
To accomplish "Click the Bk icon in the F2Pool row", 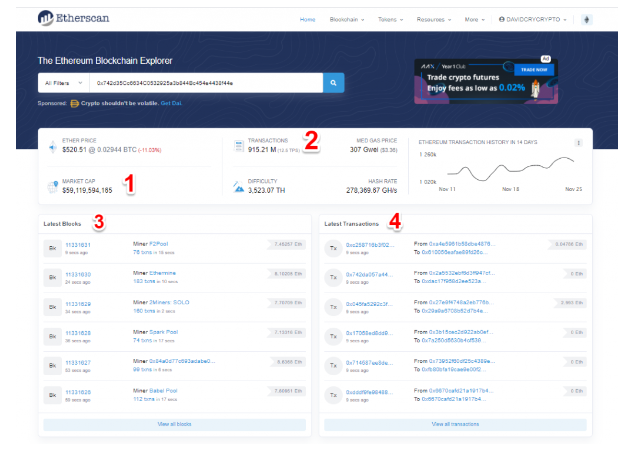I will [x=52, y=248].
